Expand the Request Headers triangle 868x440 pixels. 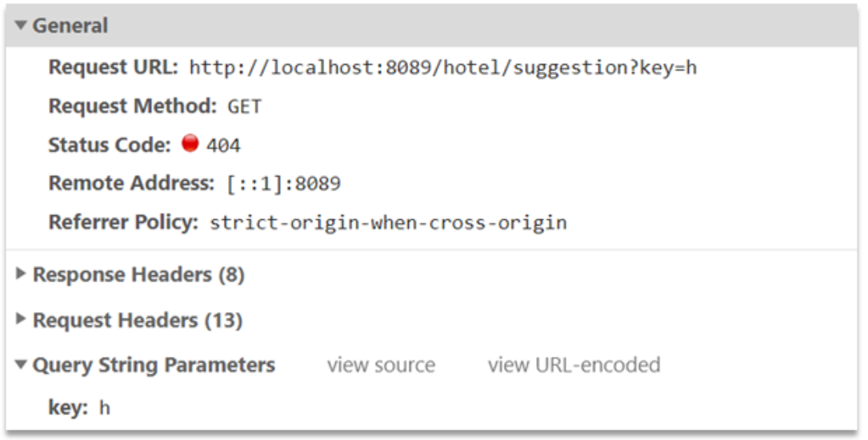tap(22, 320)
